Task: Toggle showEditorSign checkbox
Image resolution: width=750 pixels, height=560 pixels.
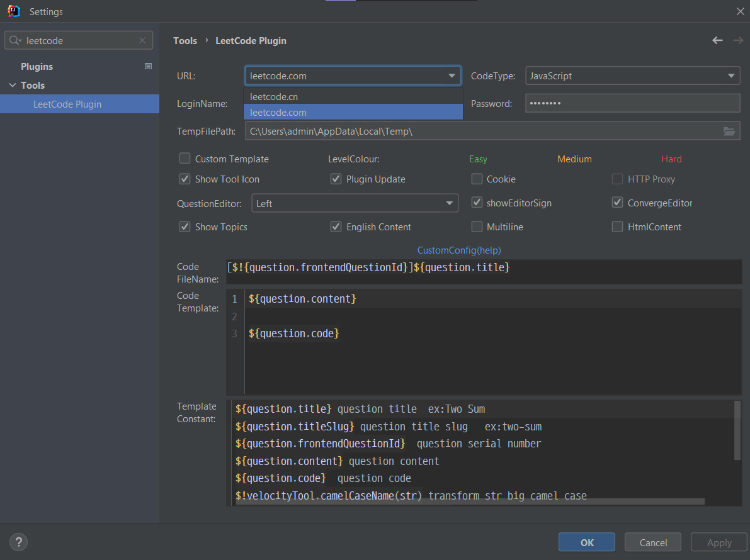Action: coord(477,202)
